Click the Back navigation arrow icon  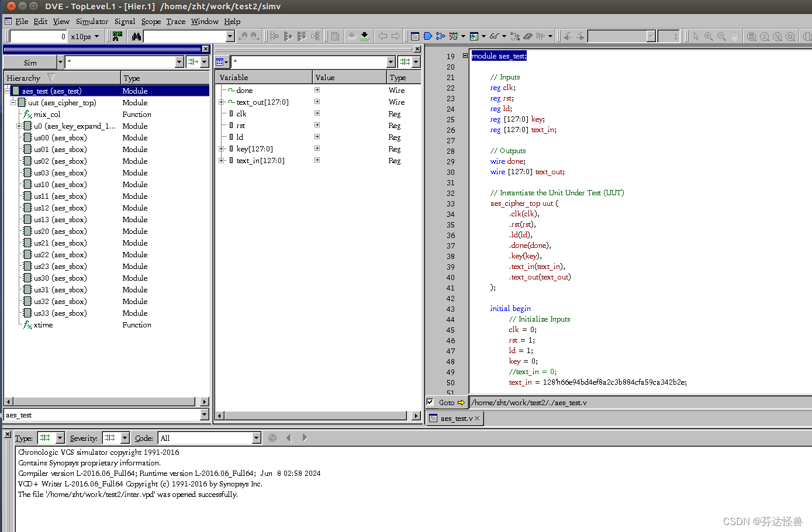click(x=382, y=36)
